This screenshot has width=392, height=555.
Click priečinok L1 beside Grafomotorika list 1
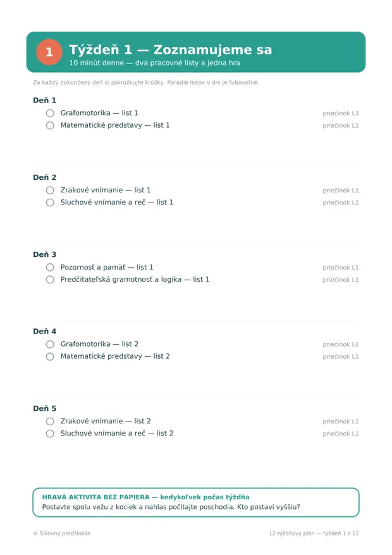pos(340,113)
